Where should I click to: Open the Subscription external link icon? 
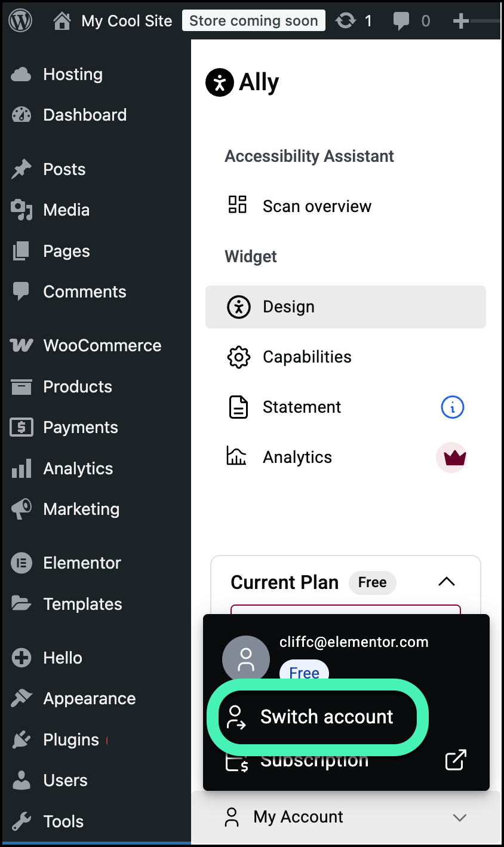456,760
